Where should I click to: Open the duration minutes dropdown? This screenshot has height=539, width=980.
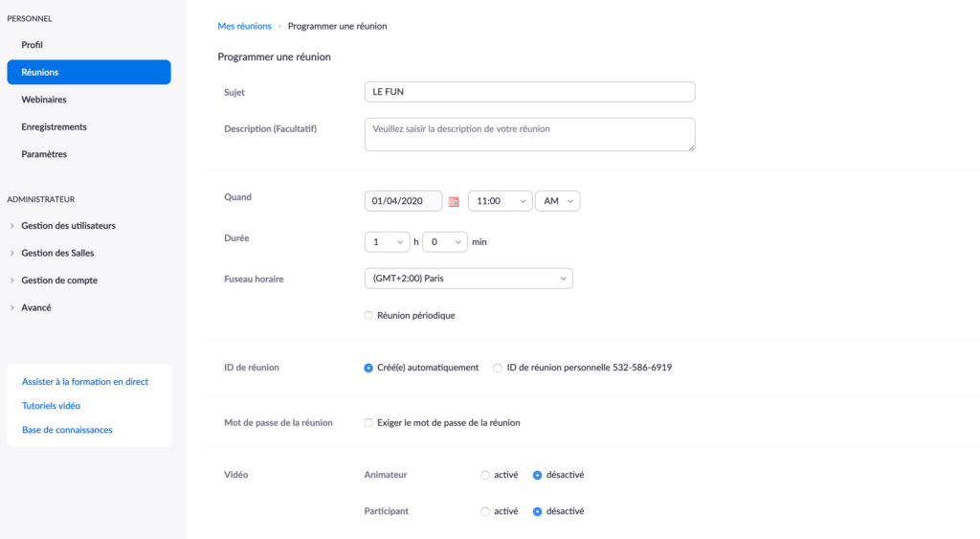coord(445,242)
